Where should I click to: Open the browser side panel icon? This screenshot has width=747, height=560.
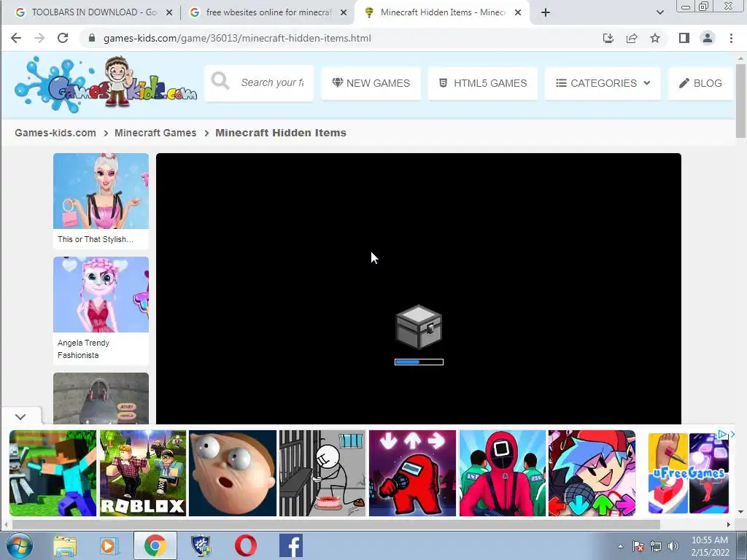tap(684, 38)
